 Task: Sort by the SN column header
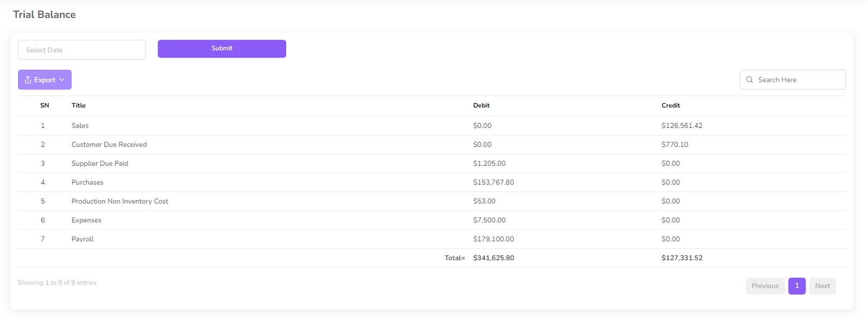[x=44, y=106]
